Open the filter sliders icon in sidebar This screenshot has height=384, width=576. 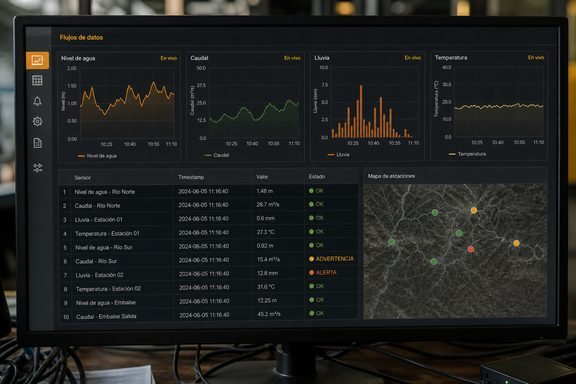tap(38, 168)
